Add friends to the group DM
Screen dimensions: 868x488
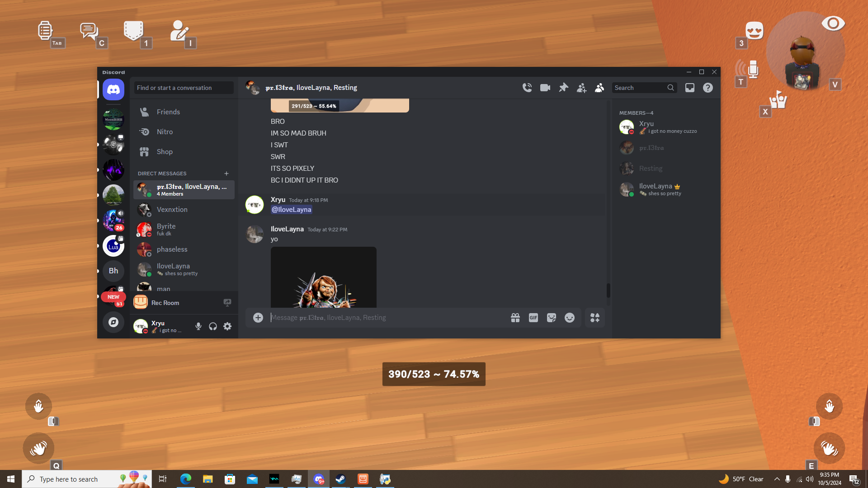pos(581,88)
